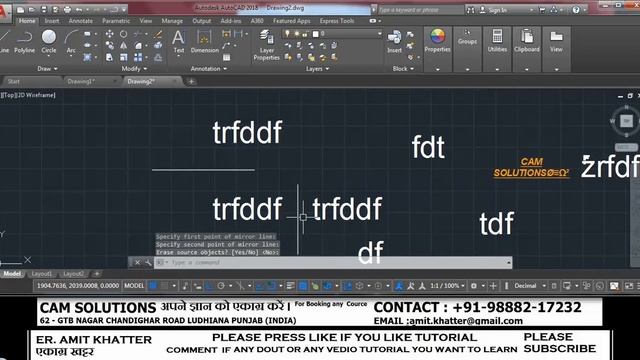This screenshot has height=360, width=640.
Task: Click the ViewCube in the drawing area
Action: click(627, 120)
